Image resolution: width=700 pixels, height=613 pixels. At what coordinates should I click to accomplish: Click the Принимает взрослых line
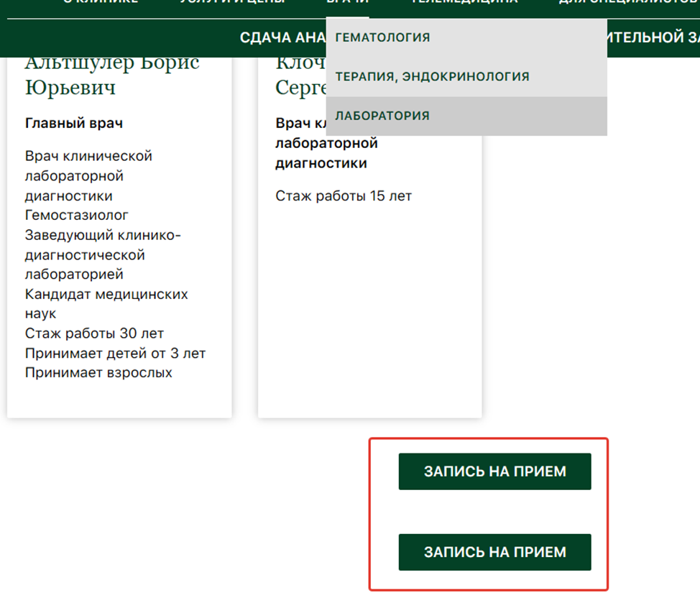98,373
